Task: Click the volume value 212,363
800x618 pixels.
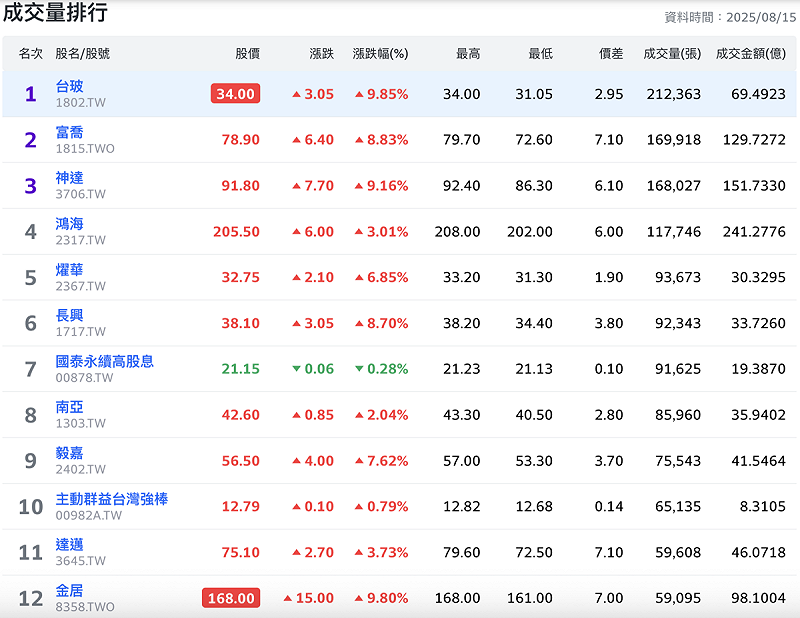Action: pos(673,94)
